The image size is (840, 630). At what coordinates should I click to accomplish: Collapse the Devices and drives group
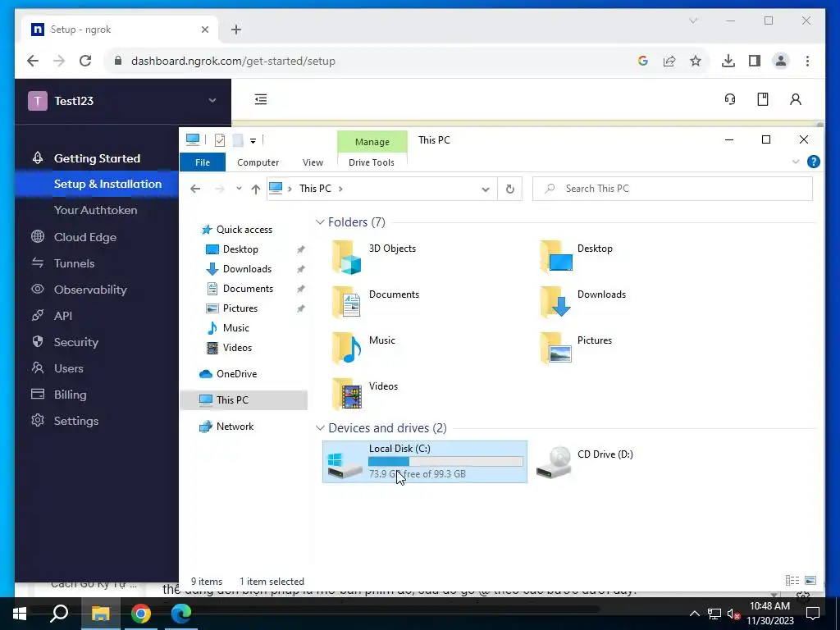[320, 428]
